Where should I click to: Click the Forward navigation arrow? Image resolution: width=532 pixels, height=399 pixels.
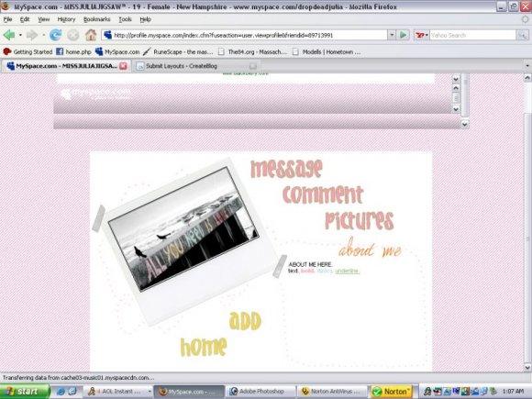click(31, 35)
